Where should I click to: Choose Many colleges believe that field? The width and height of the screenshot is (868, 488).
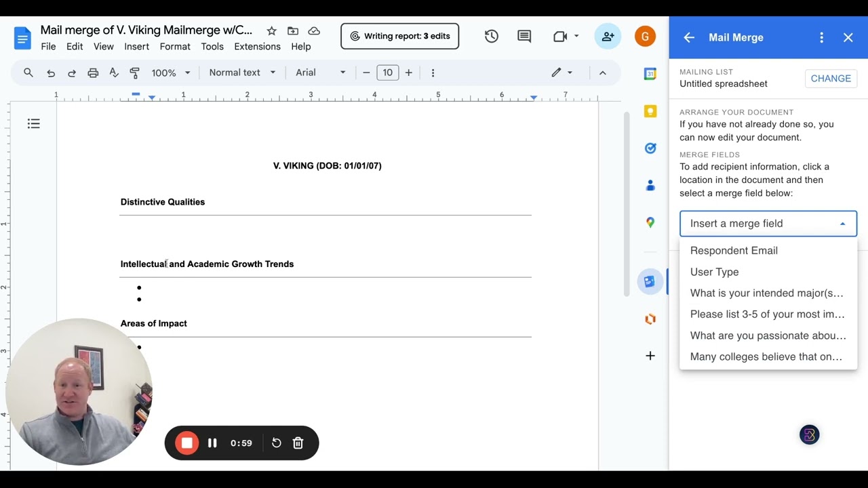[x=768, y=357]
